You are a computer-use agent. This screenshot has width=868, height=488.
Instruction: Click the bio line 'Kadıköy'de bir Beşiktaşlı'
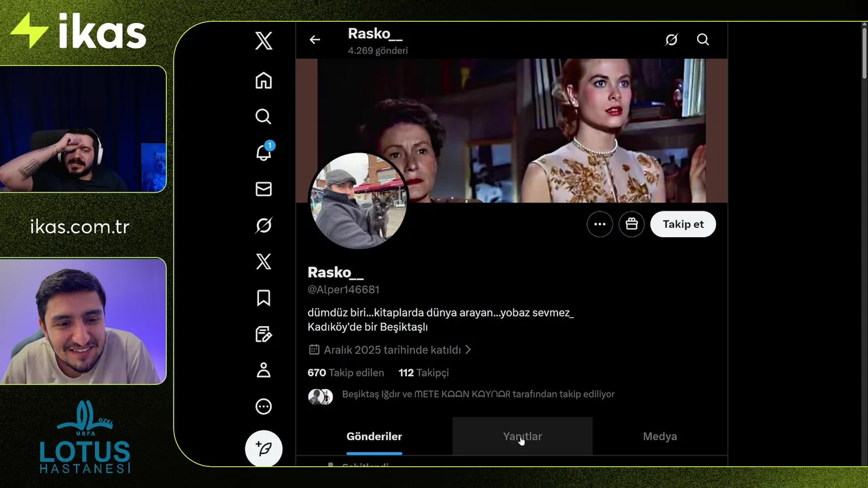click(368, 327)
